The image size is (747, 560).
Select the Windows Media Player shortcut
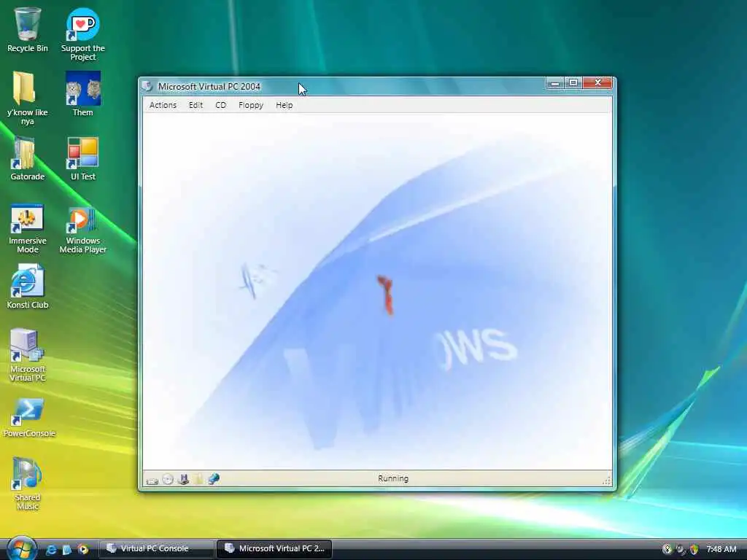tap(83, 230)
